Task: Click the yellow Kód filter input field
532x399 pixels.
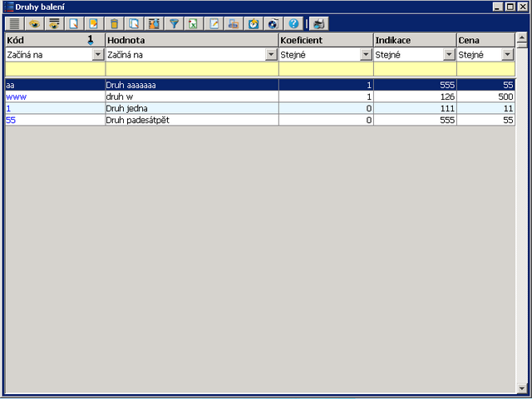Action: pos(54,70)
